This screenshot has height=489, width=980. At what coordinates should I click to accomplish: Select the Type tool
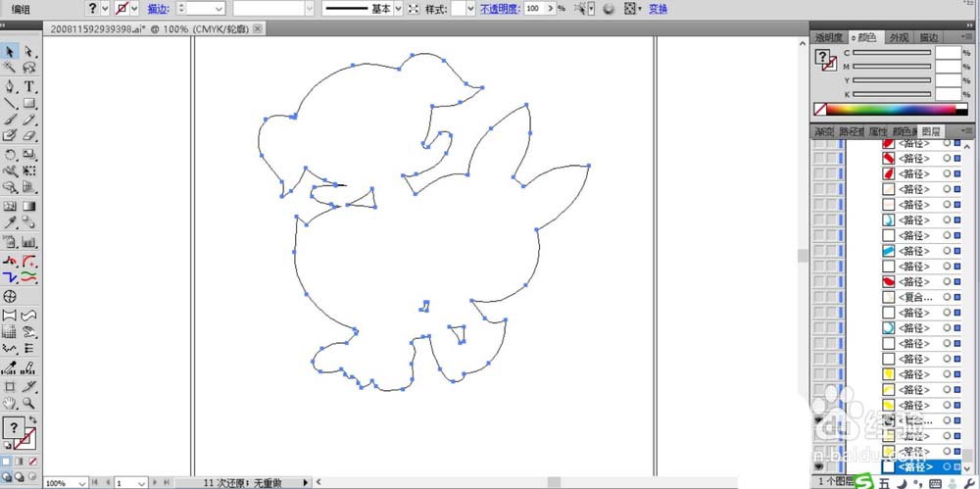pyautogui.click(x=28, y=86)
